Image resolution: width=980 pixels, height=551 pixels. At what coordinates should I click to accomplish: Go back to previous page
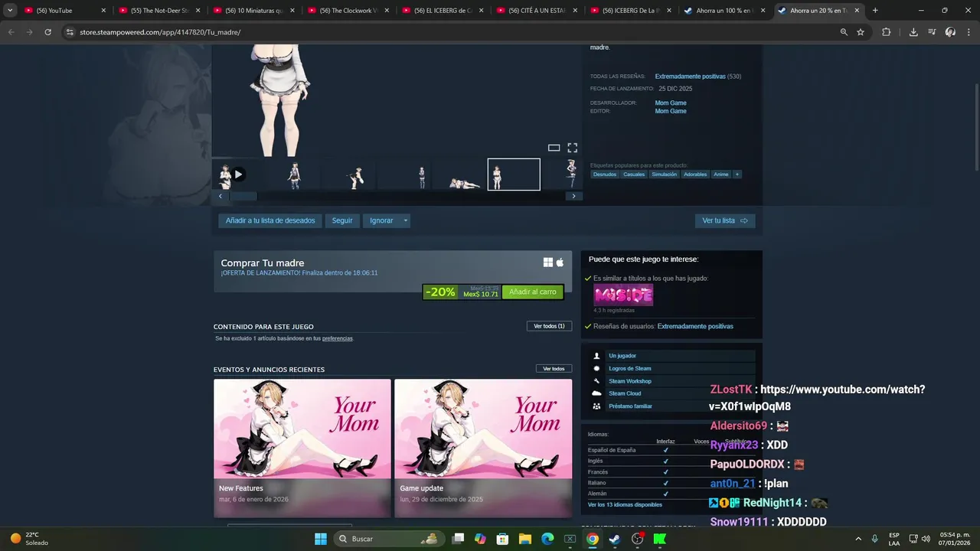pyautogui.click(x=11, y=32)
